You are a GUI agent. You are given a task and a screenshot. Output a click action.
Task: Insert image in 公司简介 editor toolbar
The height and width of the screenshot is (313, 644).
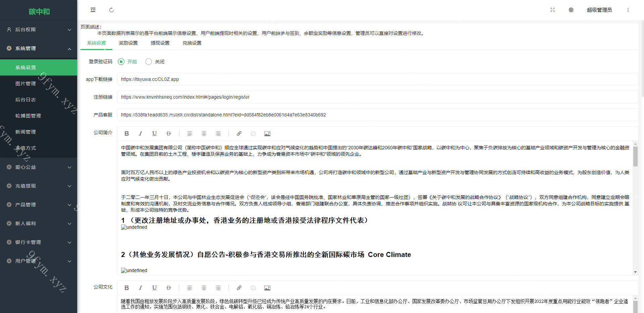267,134
